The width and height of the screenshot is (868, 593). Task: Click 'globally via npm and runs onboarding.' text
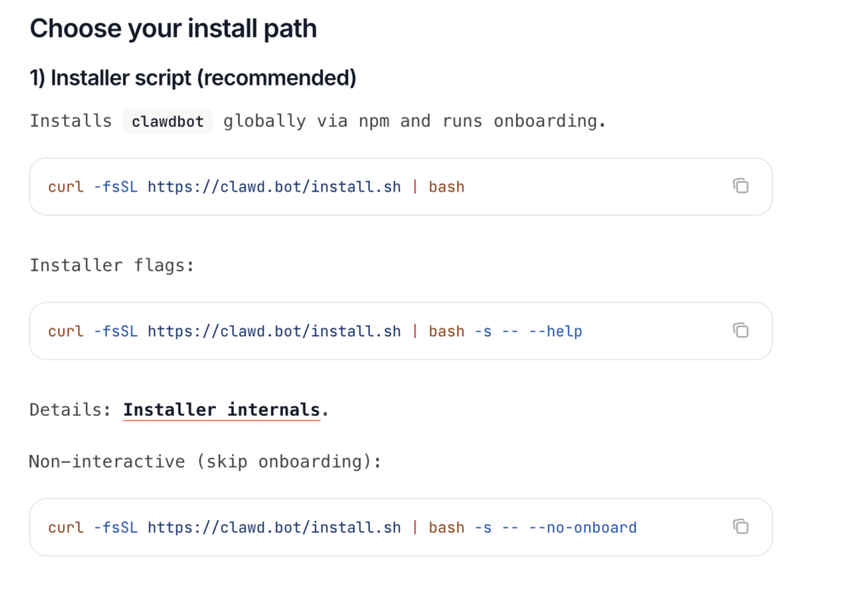[415, 121]
